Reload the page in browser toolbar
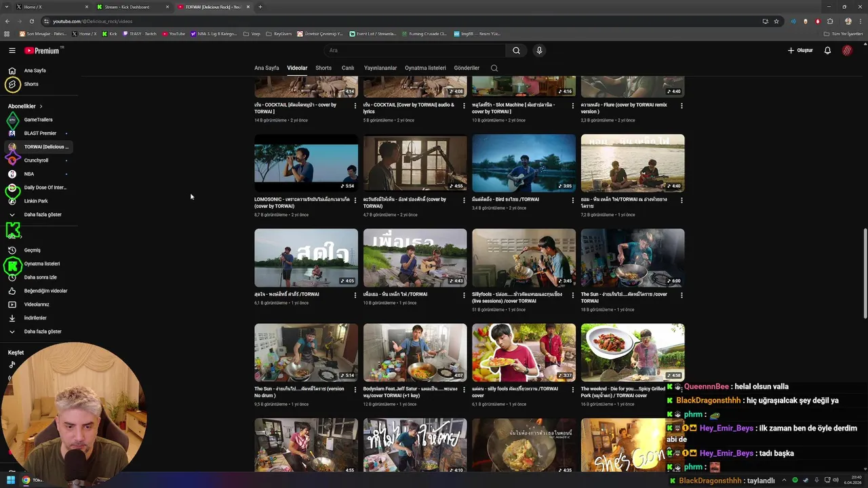Image resolution: width=868 pixels, height=488 pixels. pyautogui.click(x=31, y=21)
